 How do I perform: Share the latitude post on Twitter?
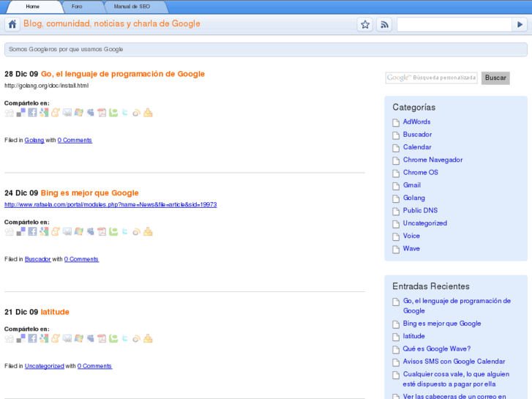(125, 338)
